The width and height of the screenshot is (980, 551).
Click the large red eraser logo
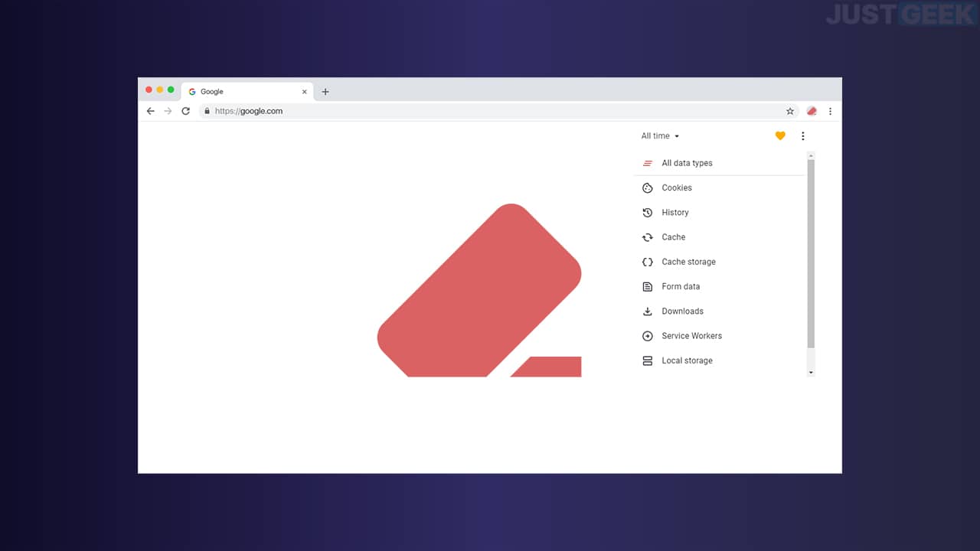click(x=479, y=290)
